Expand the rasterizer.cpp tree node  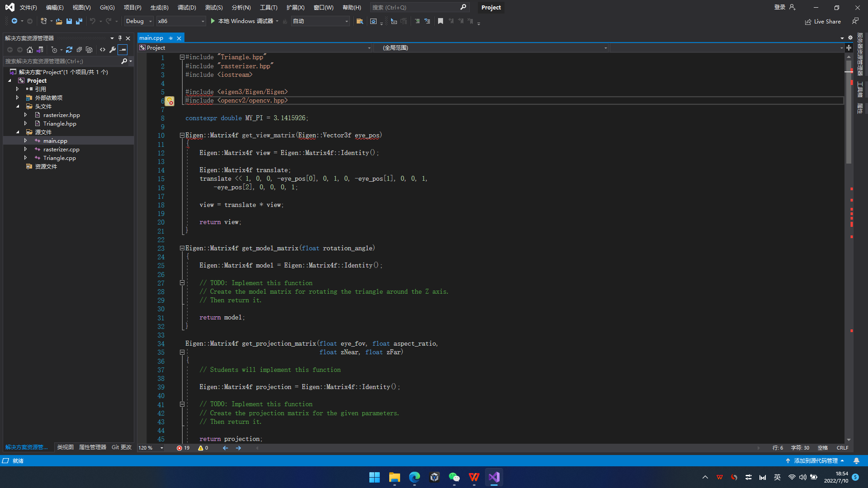coord(26,149)
